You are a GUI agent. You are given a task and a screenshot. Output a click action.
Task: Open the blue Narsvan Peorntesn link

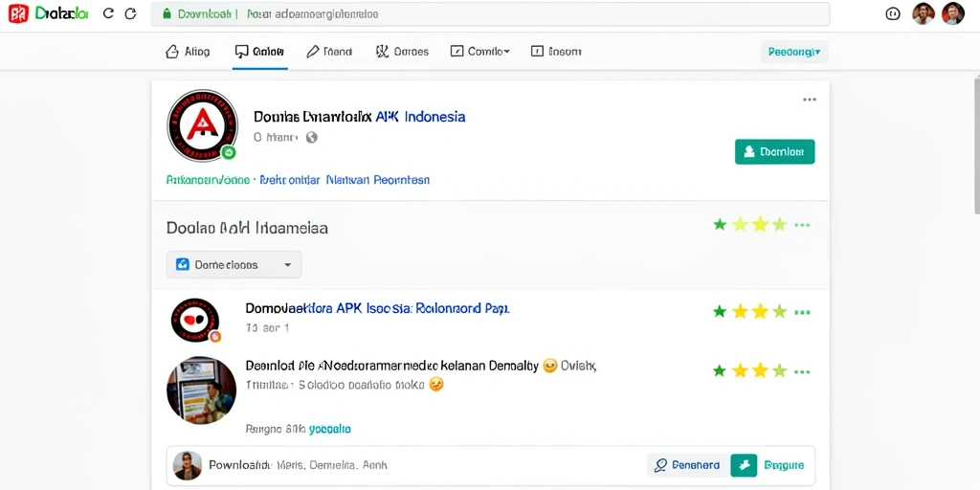tap(378, 180)
